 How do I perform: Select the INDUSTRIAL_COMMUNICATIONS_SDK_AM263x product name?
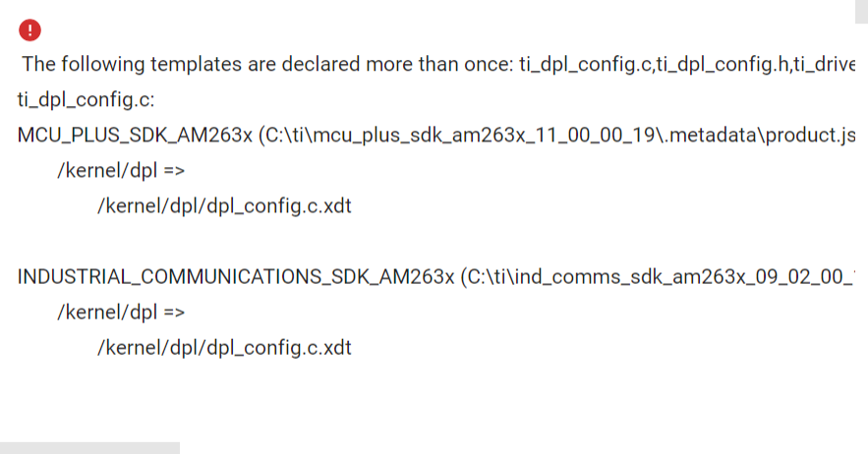coord(236,277)
